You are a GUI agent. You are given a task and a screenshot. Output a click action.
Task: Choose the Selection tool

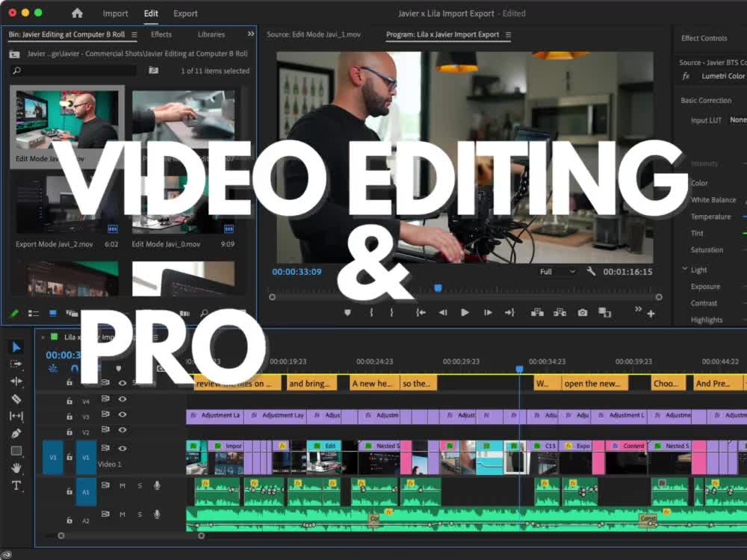(x=16, y=346)
